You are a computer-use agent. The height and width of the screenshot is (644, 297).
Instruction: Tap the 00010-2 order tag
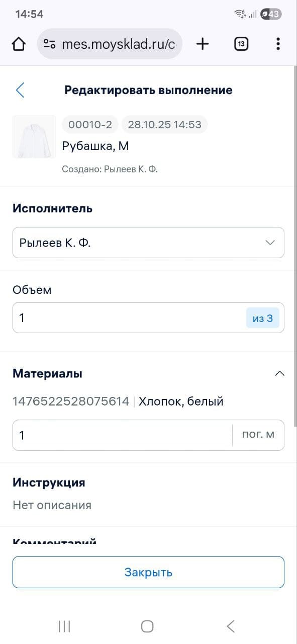pyautogui.click(x=89, y=124)
